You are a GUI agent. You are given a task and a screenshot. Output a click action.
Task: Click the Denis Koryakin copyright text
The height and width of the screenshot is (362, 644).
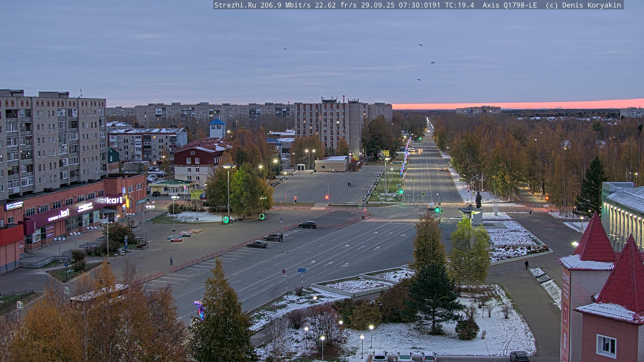tap(591, 5)
